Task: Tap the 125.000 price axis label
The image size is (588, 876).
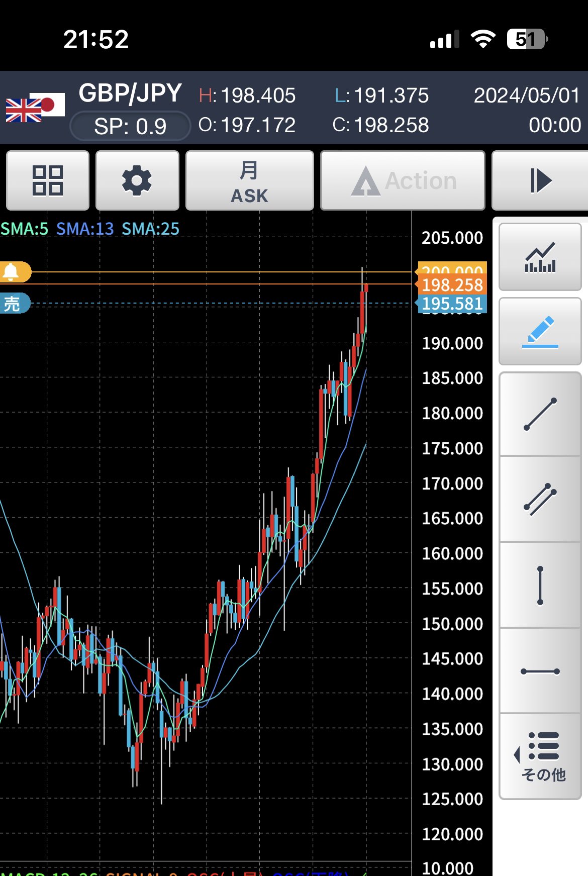Action: 452,799
